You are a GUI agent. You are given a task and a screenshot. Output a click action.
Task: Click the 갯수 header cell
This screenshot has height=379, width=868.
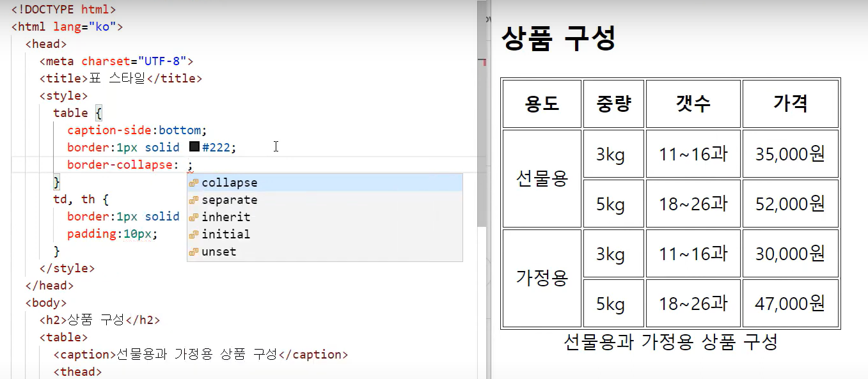point(693,104)
